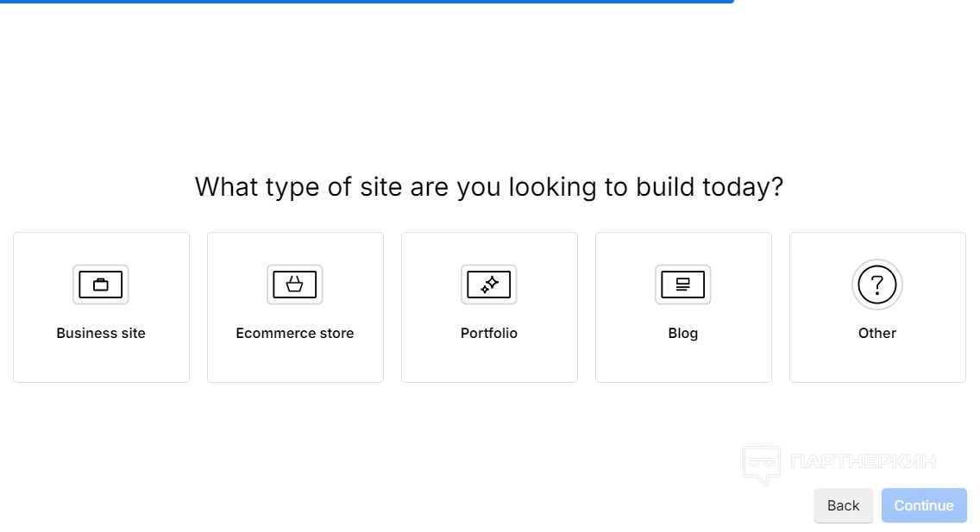The width and height of the screenshot is (980, 532).
Task: Click the sparkle Portfolio icon
Action: tap(489, 285)
